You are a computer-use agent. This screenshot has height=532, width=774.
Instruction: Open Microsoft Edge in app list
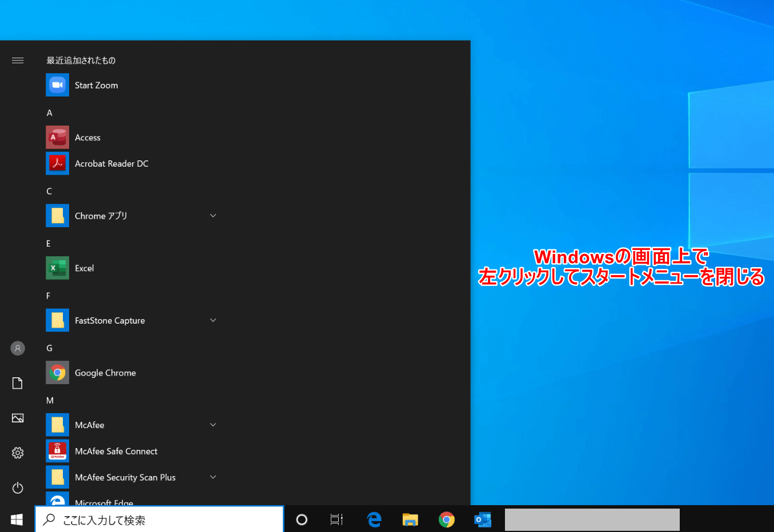point(57,499)
